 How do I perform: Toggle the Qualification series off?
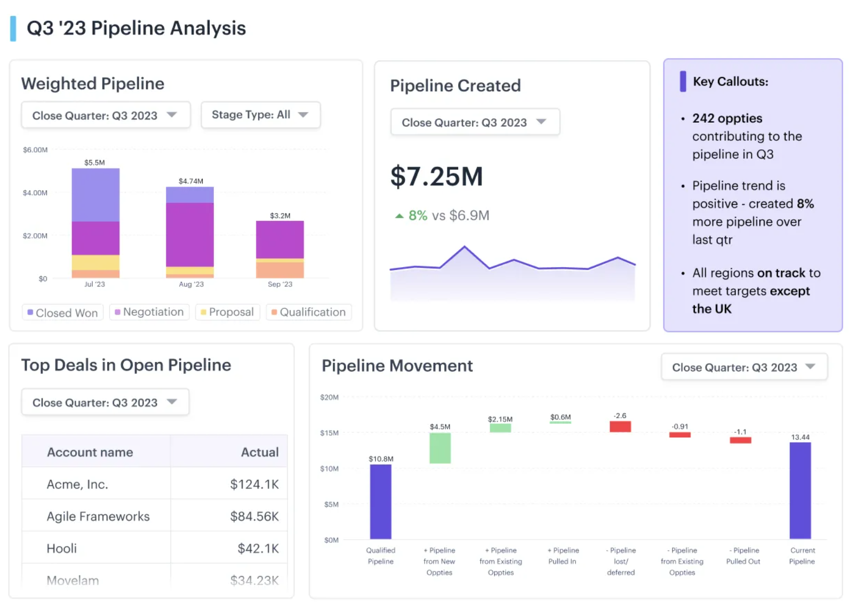tap(308, 312)
